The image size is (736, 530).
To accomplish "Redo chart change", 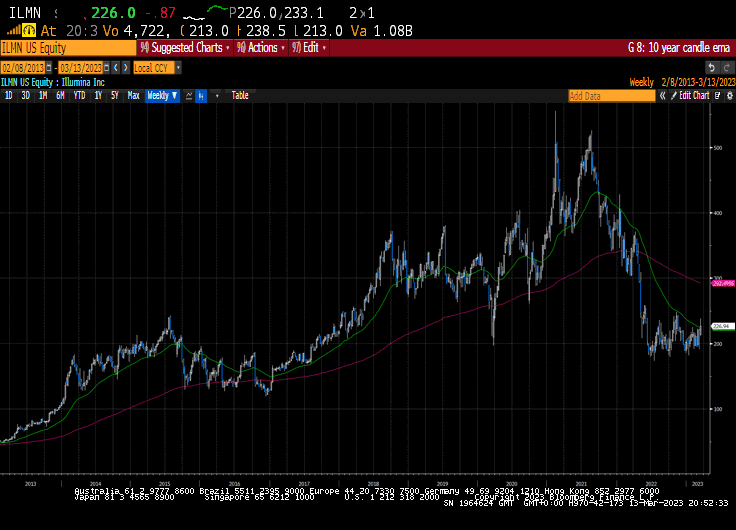I will pos(727,68).
